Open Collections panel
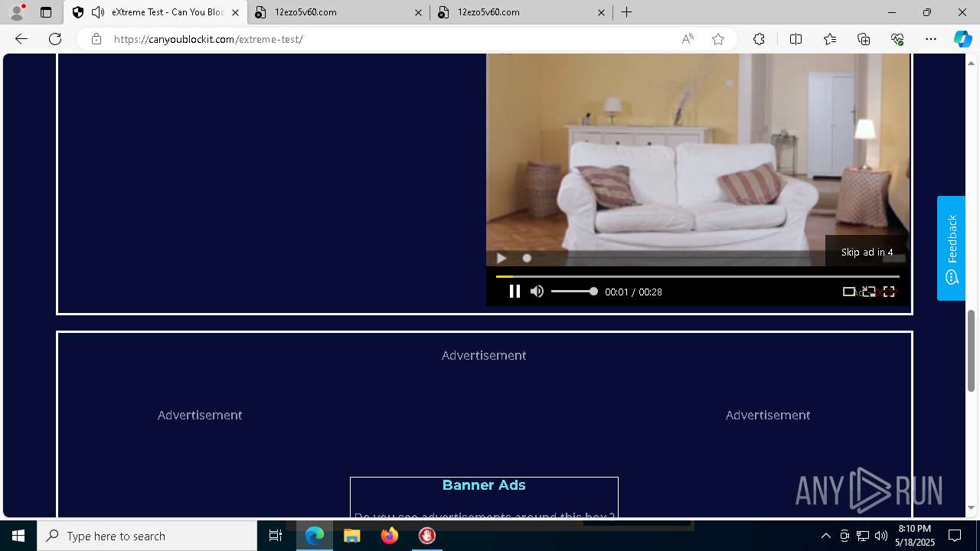Screen dimensions: 980x551 864,39
